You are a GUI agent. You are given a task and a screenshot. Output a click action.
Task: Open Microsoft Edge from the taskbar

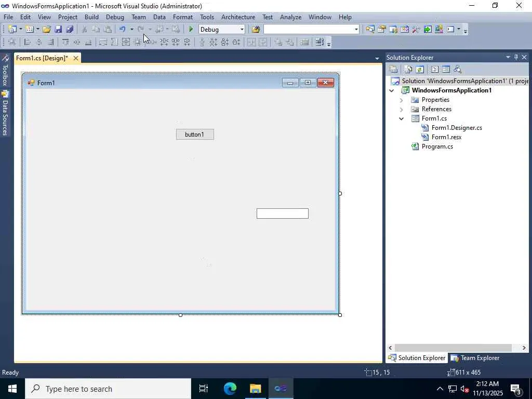point(230,389)
